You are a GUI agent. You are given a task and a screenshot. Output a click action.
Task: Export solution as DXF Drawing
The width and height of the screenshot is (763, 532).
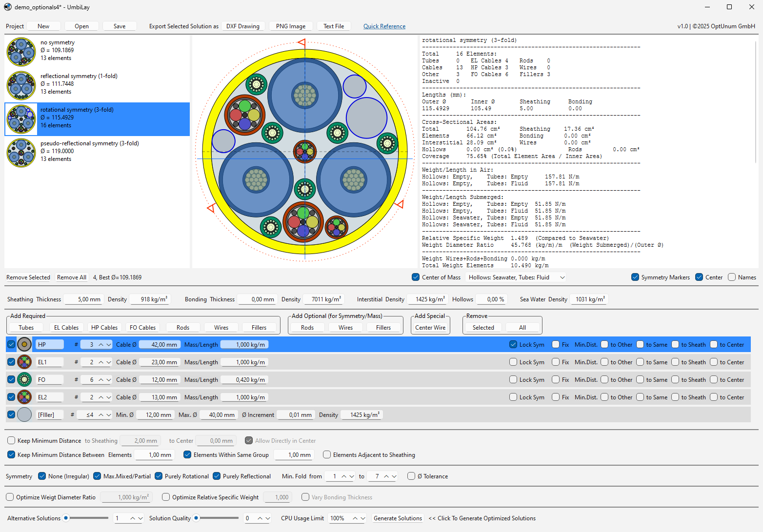[242, 26]
